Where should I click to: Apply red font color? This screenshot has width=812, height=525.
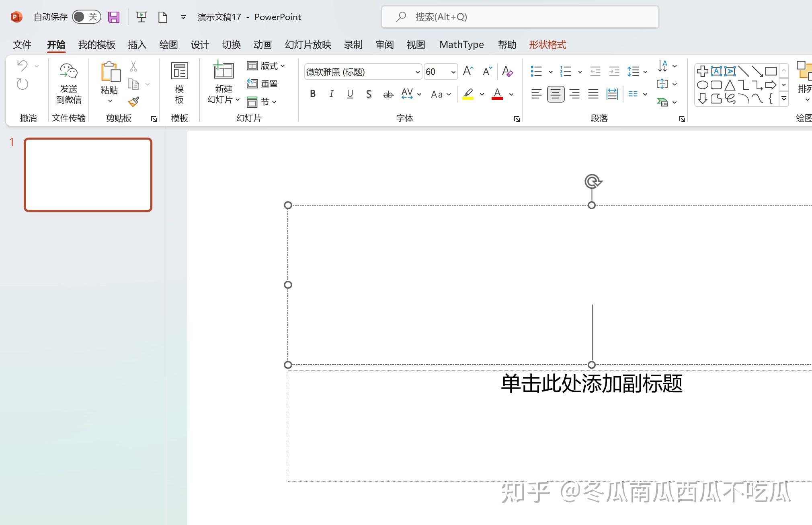(x=497, y=94)
